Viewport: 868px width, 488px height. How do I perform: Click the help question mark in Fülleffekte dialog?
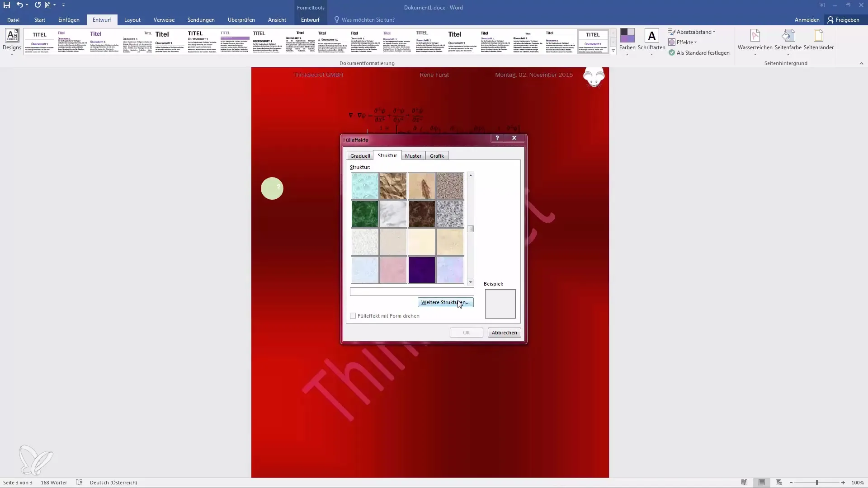click(x=497, y=138)
